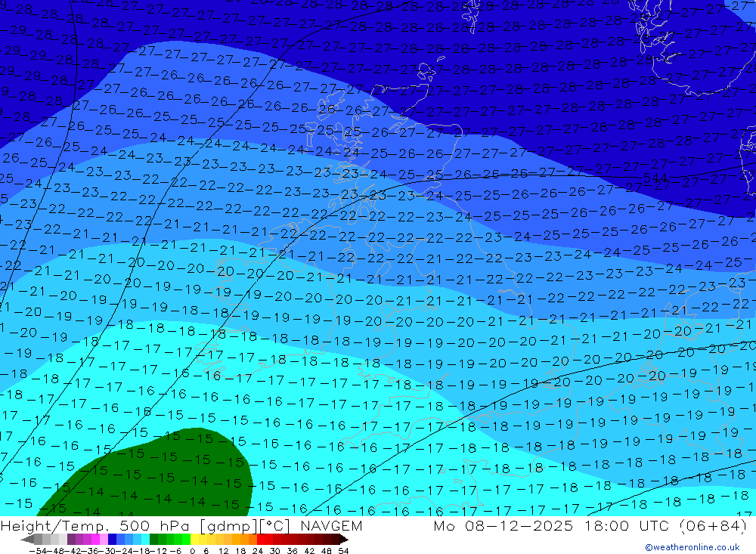Click the '(06+84)' run offset label
756x554 pixels.
coord(714,526)
